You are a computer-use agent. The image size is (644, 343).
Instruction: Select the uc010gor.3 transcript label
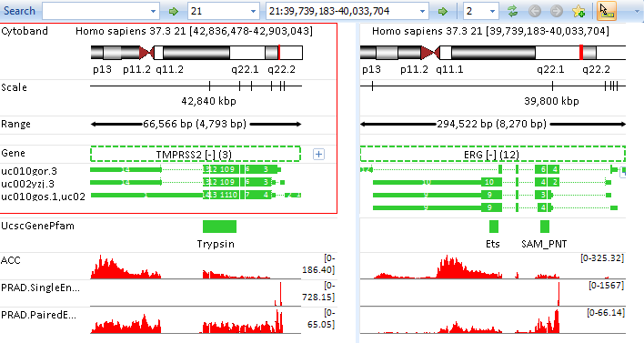29,171
